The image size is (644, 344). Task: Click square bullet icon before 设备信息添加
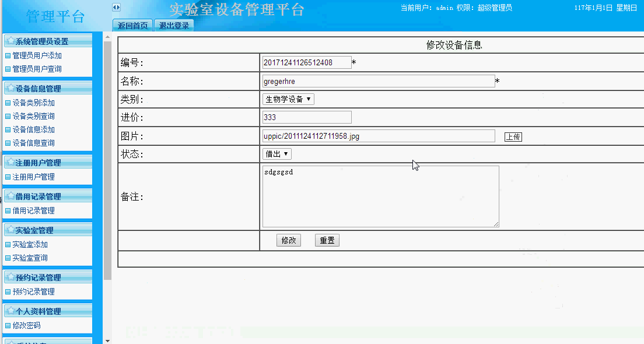click(x=8, y=129)
